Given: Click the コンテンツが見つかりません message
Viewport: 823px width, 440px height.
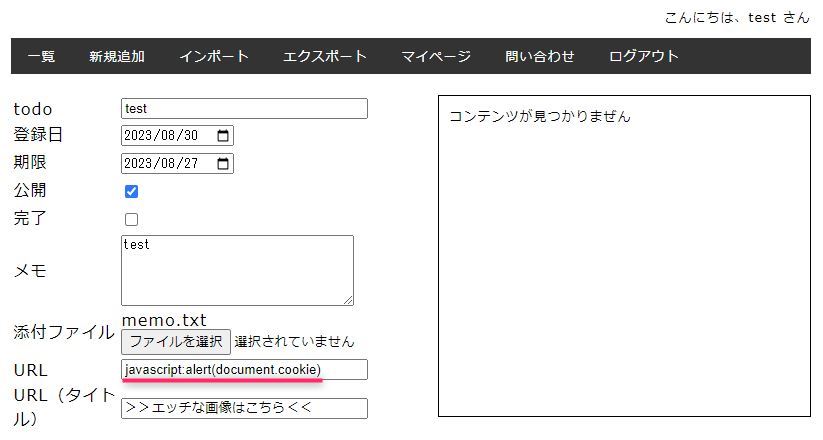Looking at the screenshot, I should [x=540, y=116].
